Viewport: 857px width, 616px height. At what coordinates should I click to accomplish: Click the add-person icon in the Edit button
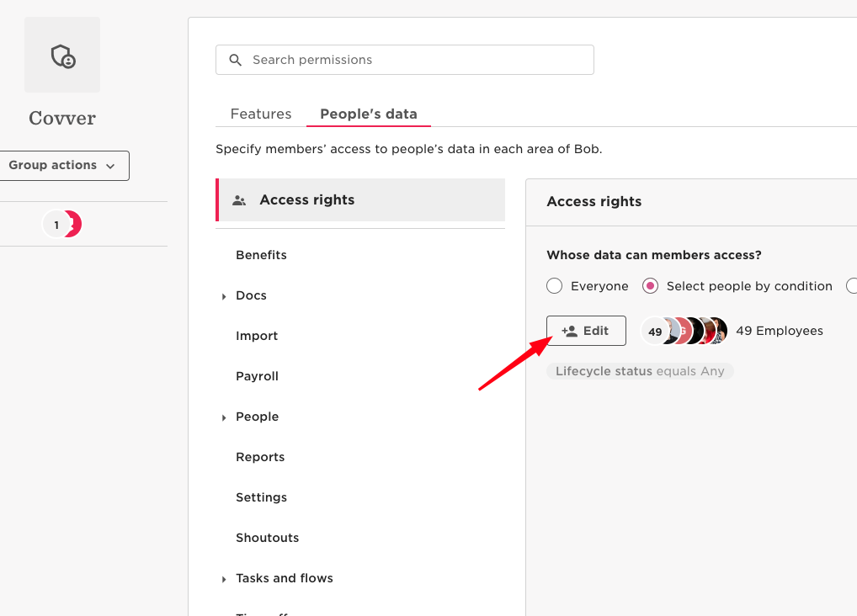(570, 331)
